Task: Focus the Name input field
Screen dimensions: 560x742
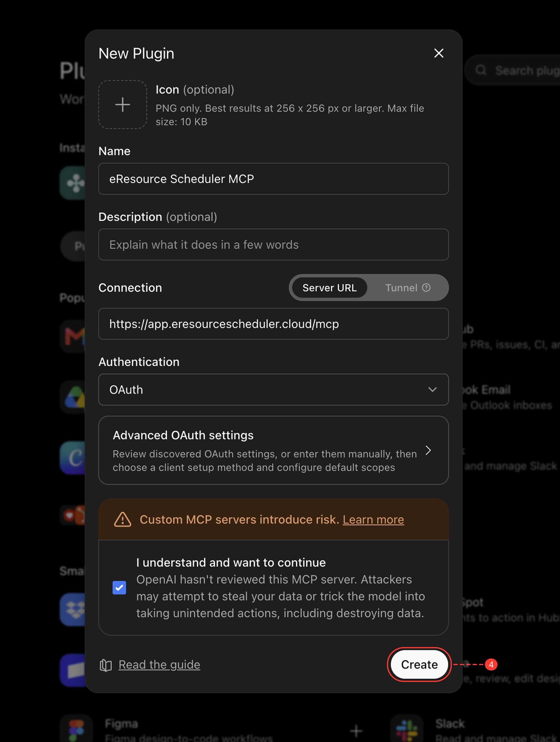Action: [273, 179]
